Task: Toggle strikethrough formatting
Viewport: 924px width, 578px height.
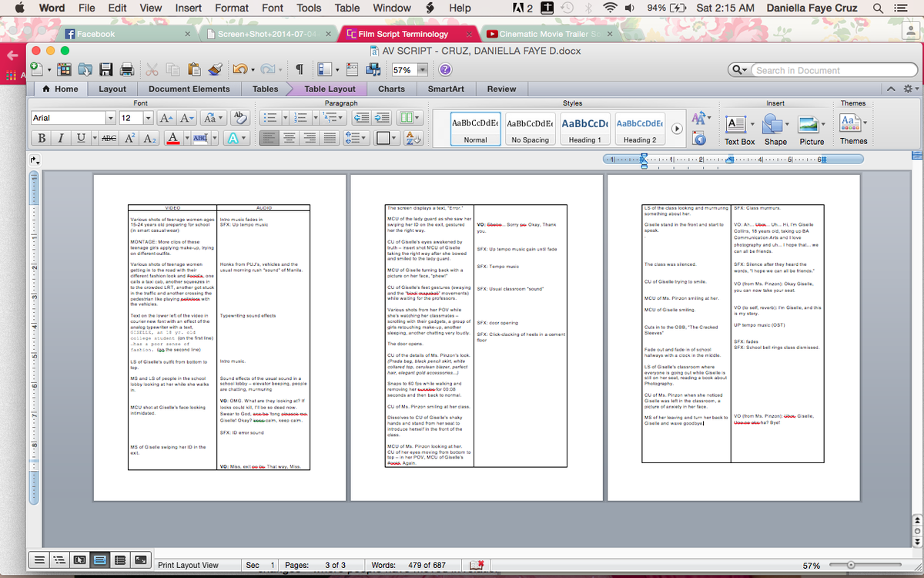Action: point(109,138)
